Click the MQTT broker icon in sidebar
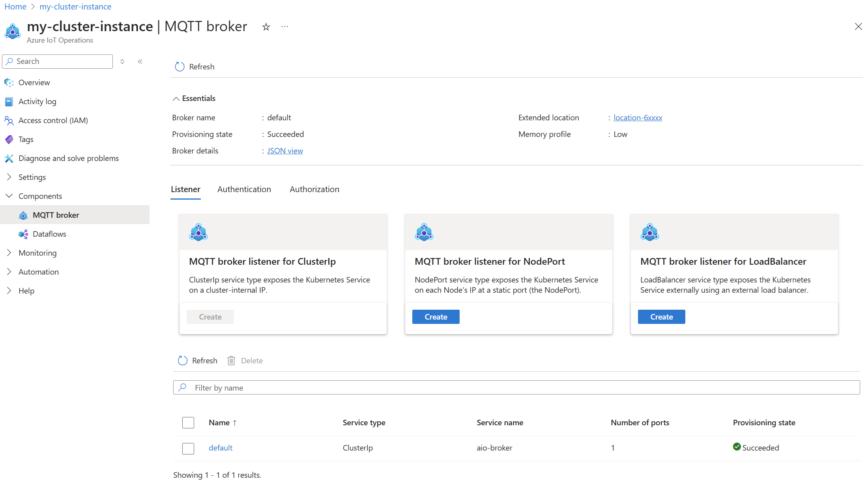 [x=23, y=215]
